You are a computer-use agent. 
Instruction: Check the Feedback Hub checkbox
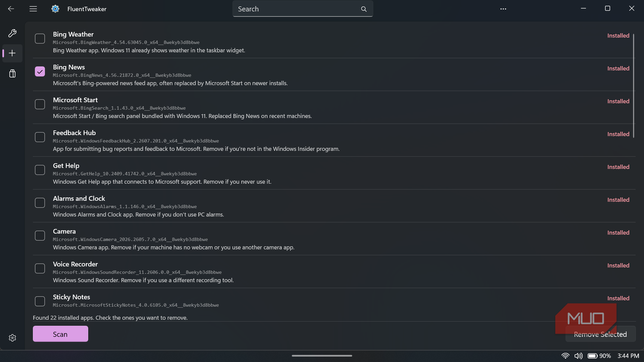click(40, 137)
